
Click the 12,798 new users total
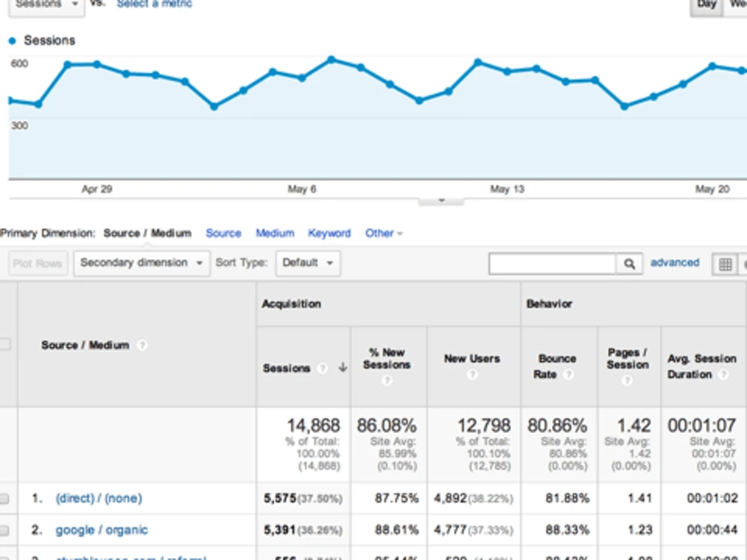[483, 426]
